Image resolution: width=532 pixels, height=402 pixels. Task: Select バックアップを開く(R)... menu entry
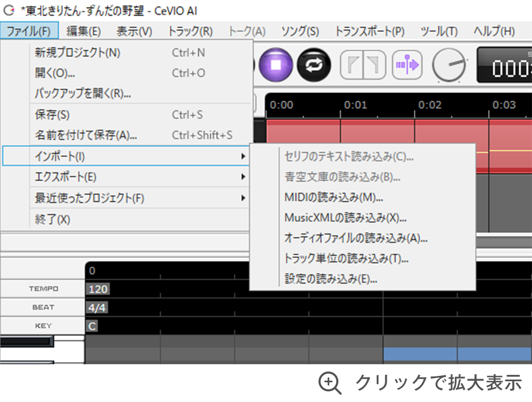point(126,93)
